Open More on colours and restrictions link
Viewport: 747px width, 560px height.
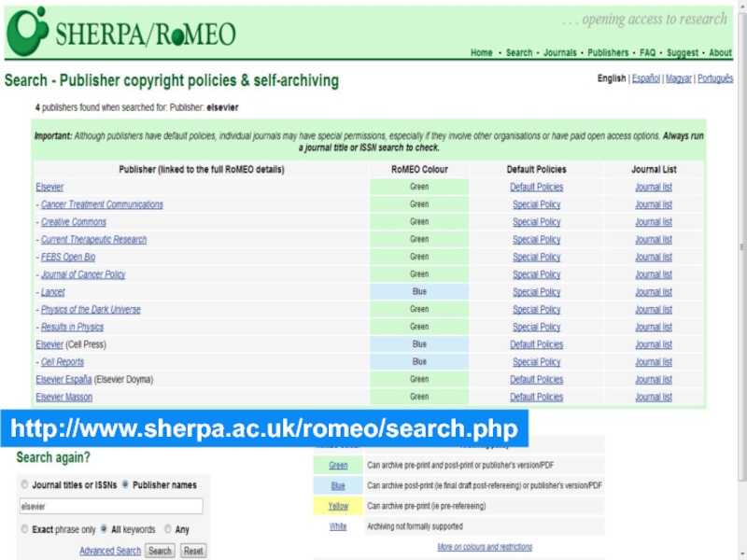click(x=485, y=547)
